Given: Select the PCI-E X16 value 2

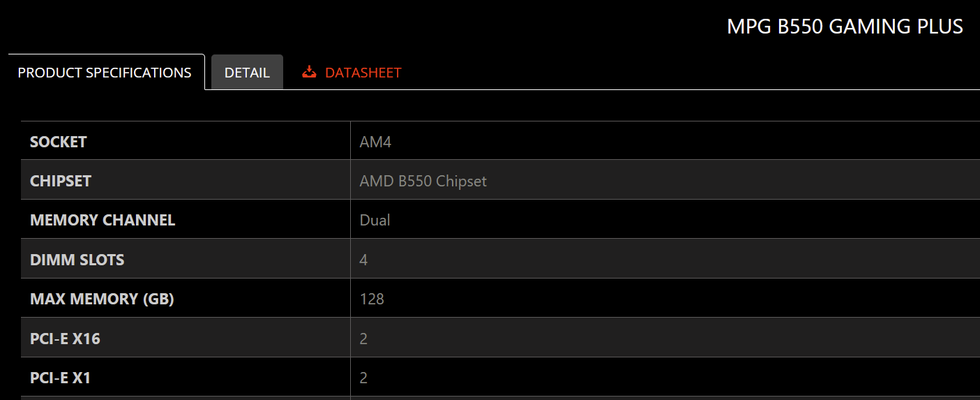Looking at the screenshot, I should (363, 339).
